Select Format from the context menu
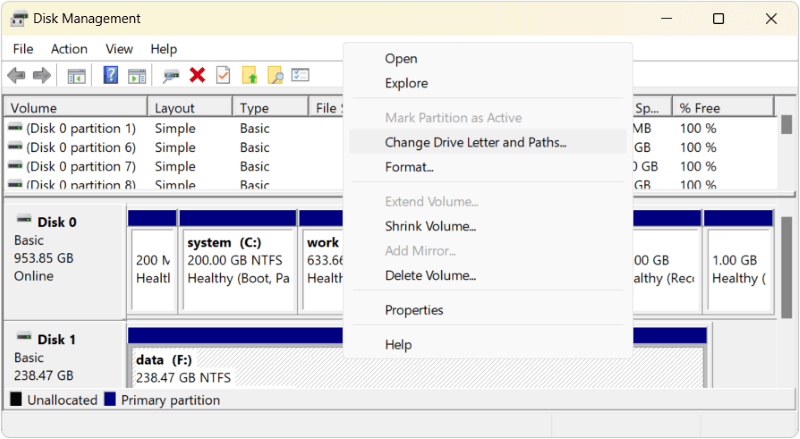 click(488, 167)
